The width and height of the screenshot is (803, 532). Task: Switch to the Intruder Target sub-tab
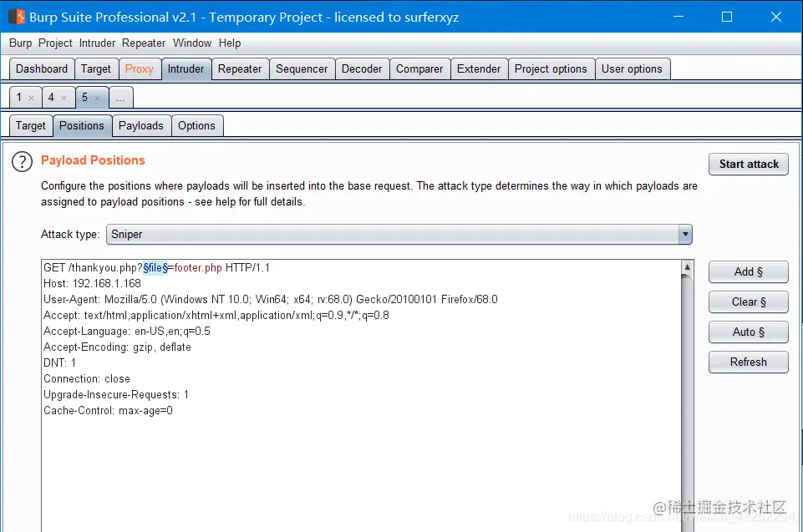[31, 126]
